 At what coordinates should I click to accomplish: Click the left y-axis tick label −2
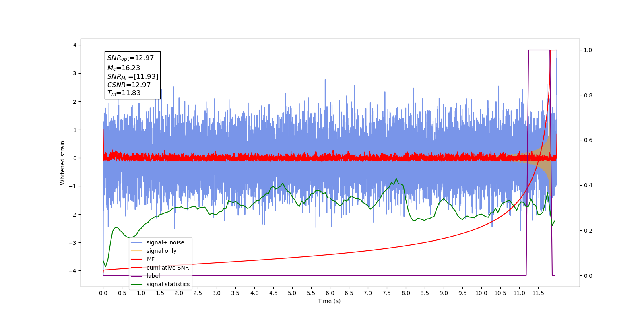coord(72,215)
